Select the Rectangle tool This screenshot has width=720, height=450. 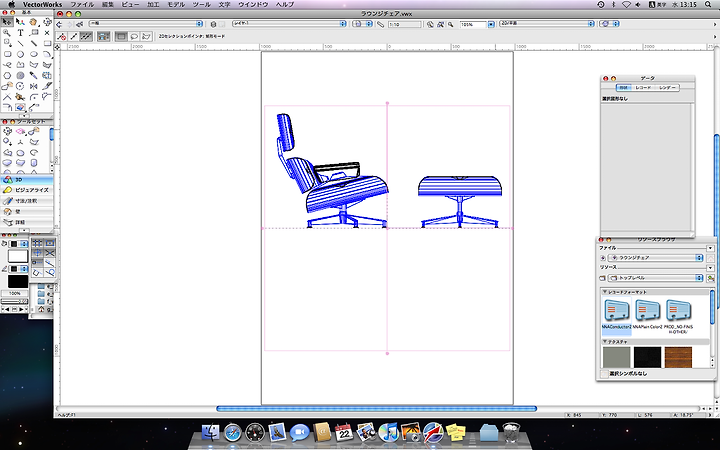pyautogui.click(x=47, y=43)
